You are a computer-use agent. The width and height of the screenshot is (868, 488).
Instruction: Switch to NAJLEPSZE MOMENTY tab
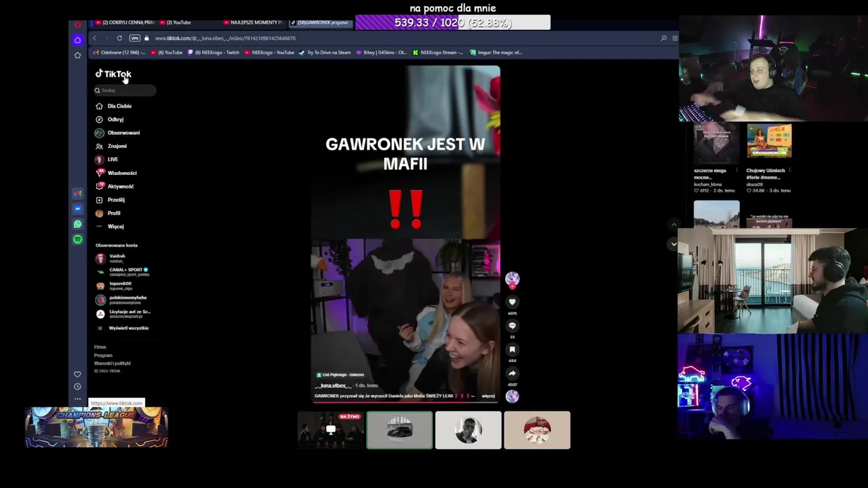[255, 22]
